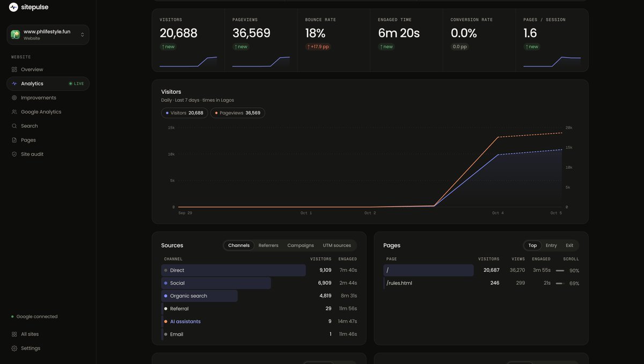Select the Top tab in Pages
Viewport: 644px width, 364px height.
[x=532, y=246]
